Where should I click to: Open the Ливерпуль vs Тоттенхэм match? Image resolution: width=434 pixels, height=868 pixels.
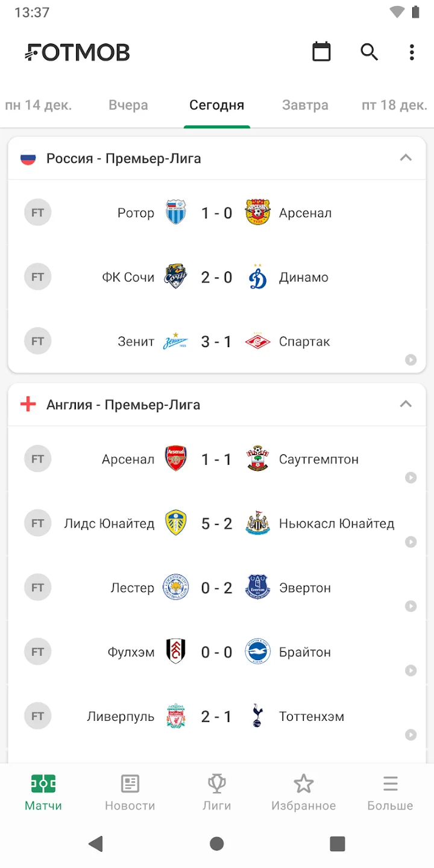(216, 717)
